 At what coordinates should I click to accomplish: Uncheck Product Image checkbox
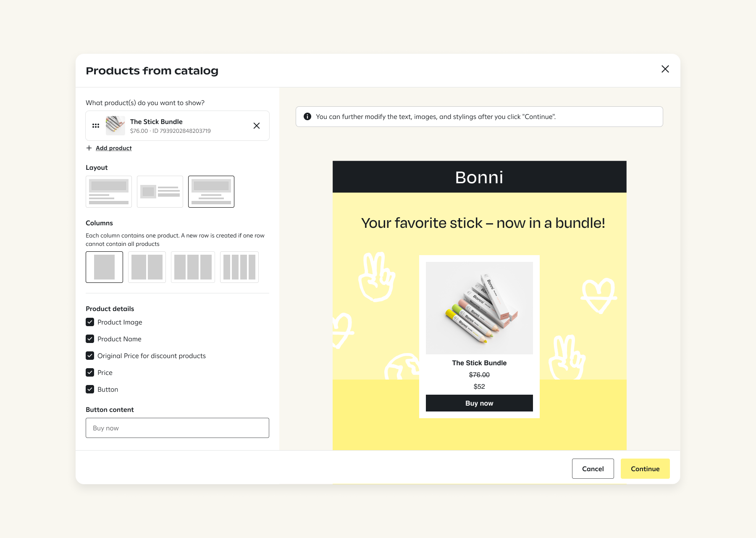[x=90, y=322]
